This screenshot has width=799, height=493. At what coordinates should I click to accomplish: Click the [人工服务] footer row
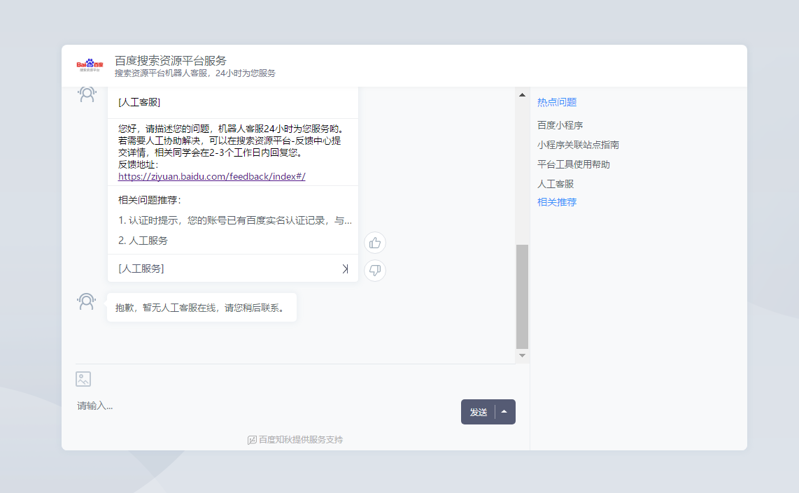coord(233,268)
